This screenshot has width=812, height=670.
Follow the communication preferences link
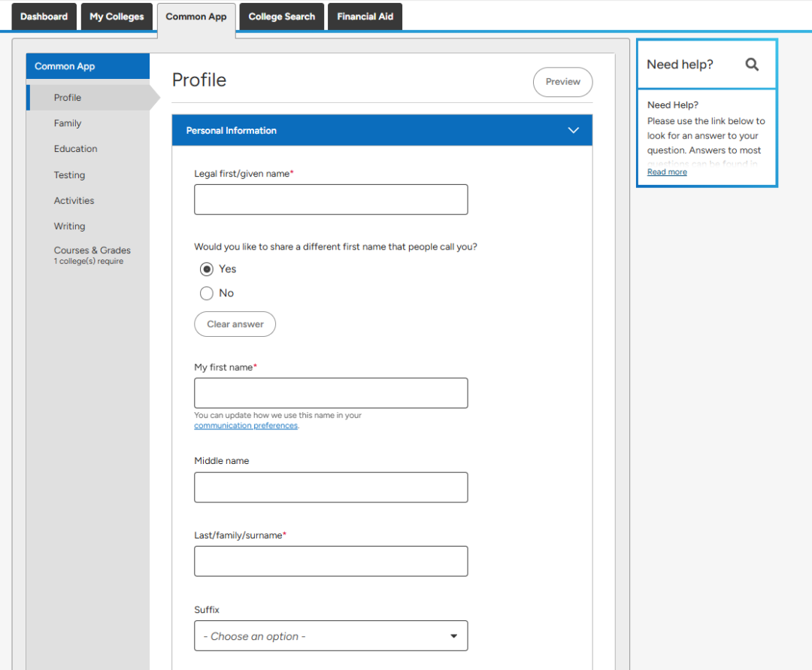pyautogui.click(x=246, y=426)
